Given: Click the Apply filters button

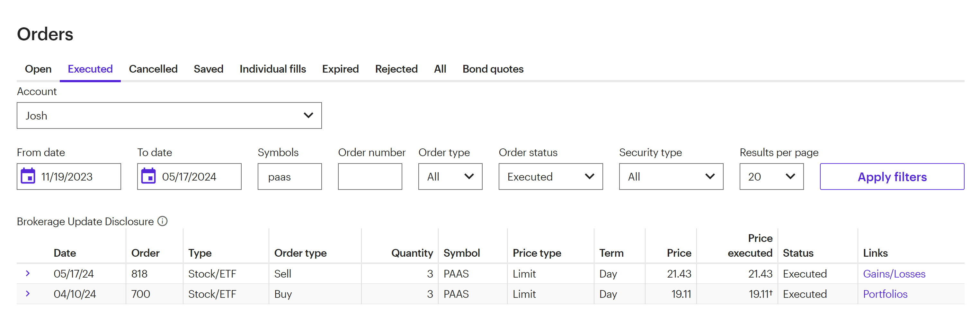Looking at the screenshot, I should click(892, 176).
